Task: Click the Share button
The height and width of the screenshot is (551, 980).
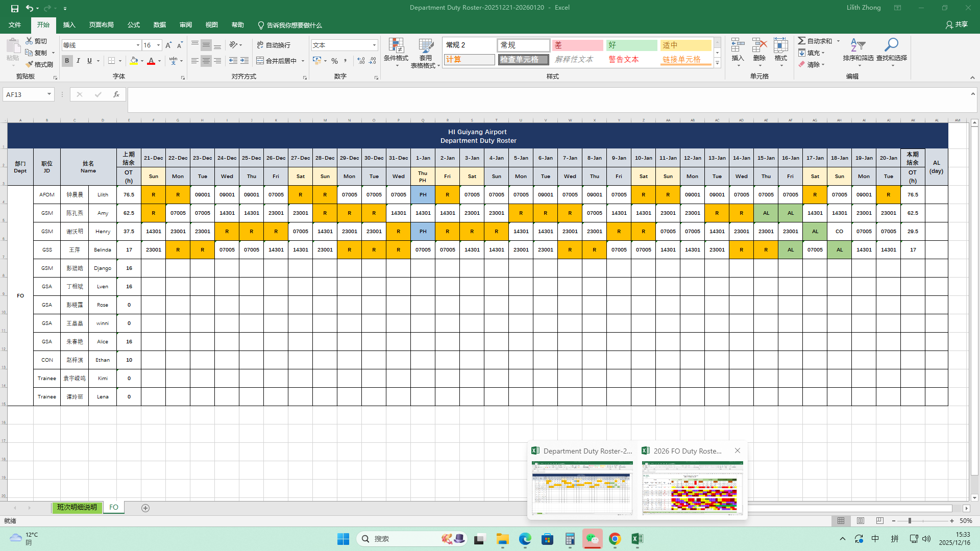Action: coord(957,24)
